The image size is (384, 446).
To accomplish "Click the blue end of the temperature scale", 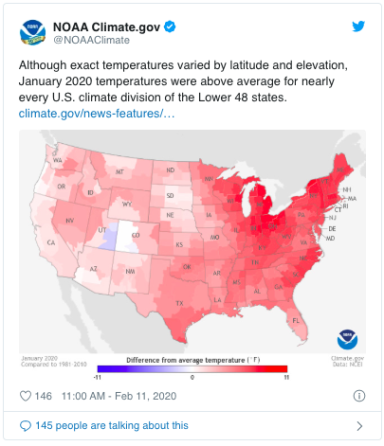I will point(107,369).
